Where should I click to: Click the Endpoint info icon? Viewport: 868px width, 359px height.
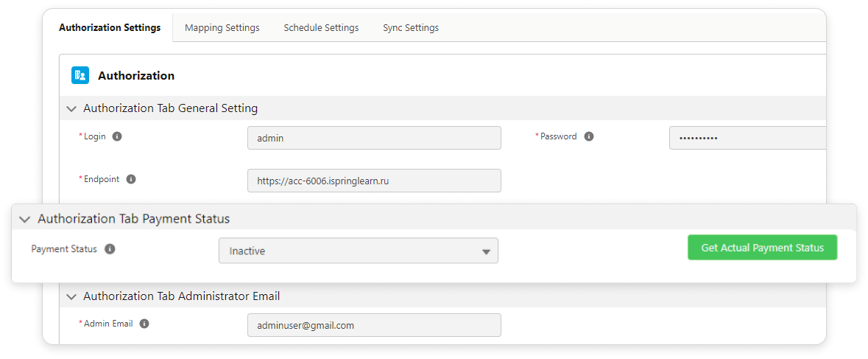[x=131, y=179]
